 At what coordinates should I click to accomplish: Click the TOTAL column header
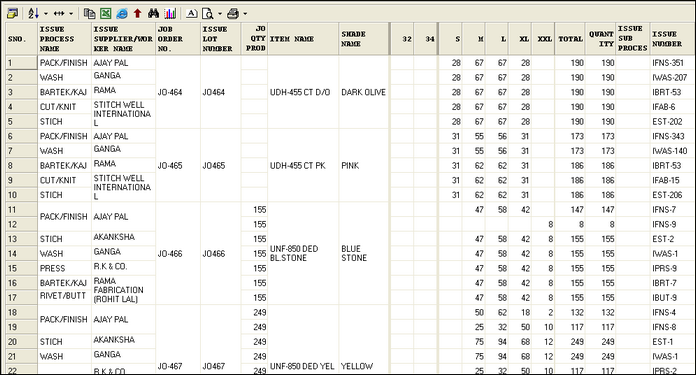coord(570,39)
